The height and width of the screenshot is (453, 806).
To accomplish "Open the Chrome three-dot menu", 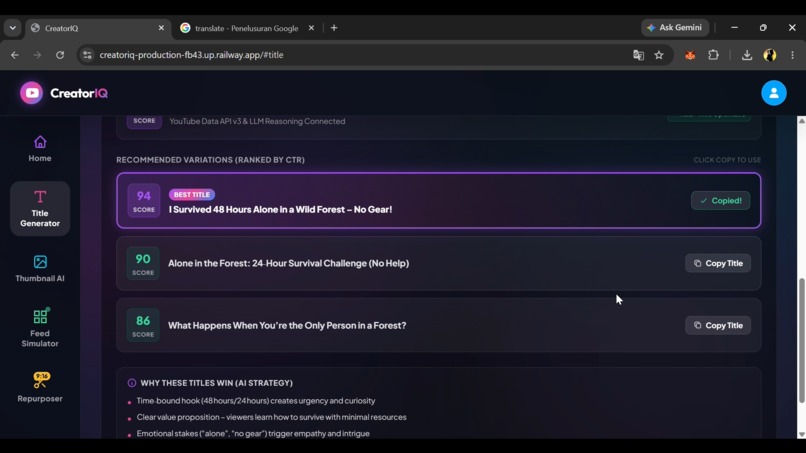I will coord(792,55).
